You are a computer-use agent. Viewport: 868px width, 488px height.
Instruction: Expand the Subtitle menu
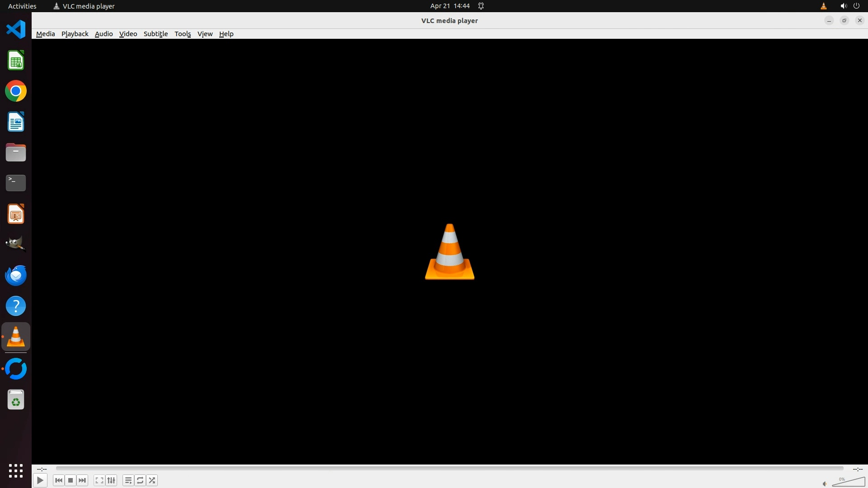tap(156, 34)
